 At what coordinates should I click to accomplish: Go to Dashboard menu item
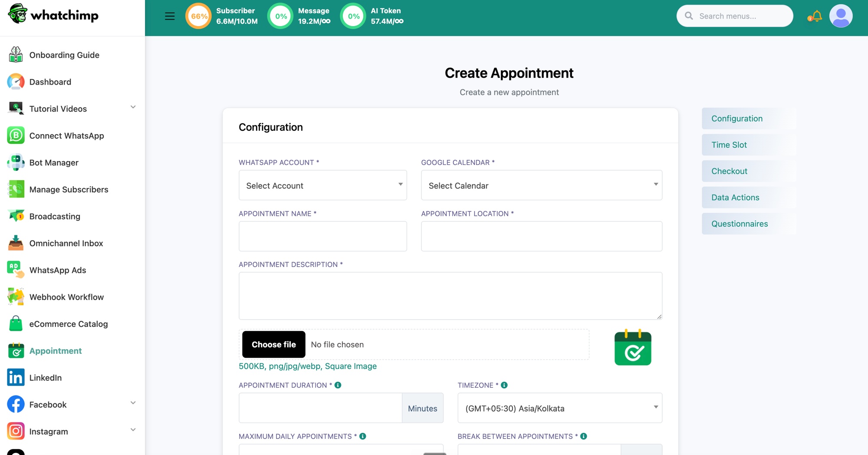tap(50, 82)
